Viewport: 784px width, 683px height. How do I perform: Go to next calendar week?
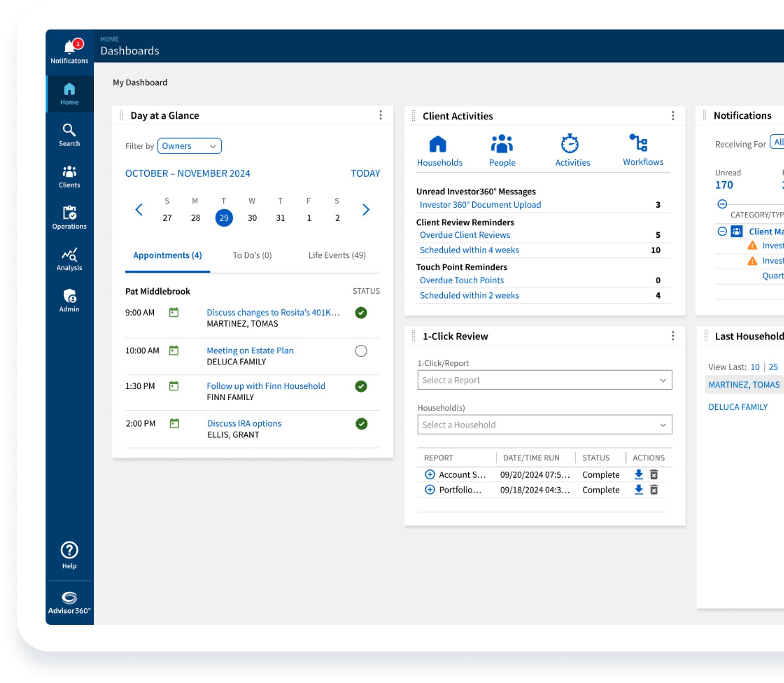pyautogui.click(x=365, y=209)
